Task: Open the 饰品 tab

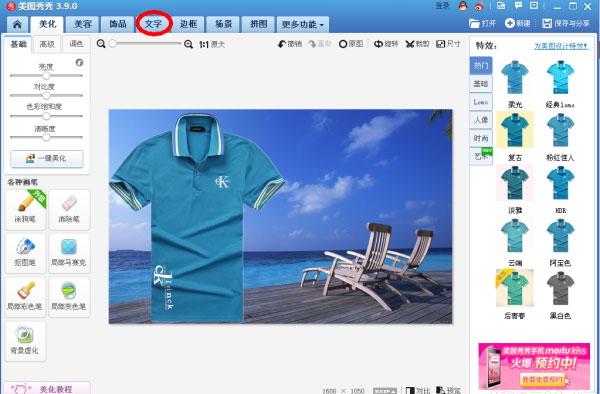Action: [117, 24]
